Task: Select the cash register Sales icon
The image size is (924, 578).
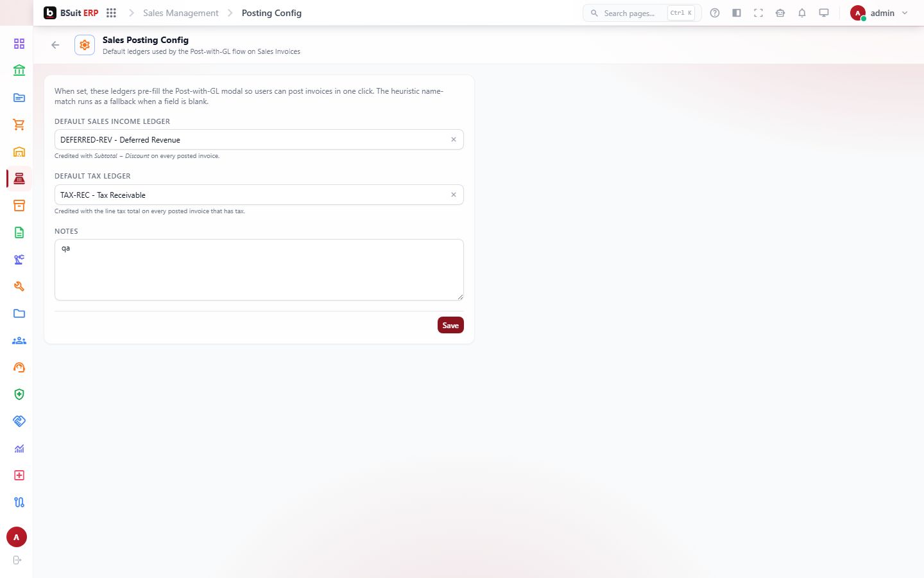Action: [x=19, y=179]
